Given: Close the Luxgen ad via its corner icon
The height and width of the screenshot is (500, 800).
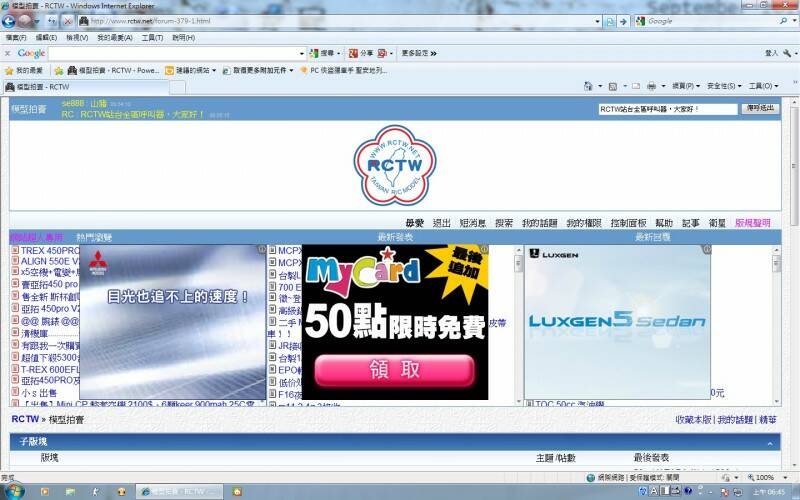Looking at the screenshot, I should click(707, 249).
